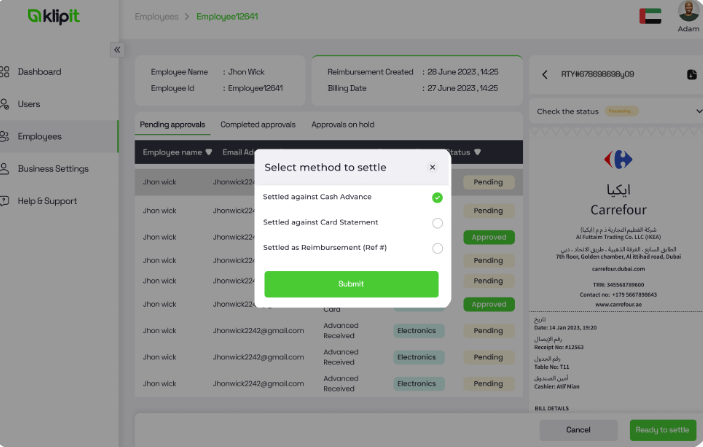The image size is (703, 447).
Task: Click the Carrefour logo on receipt
Action: (618, 159)
